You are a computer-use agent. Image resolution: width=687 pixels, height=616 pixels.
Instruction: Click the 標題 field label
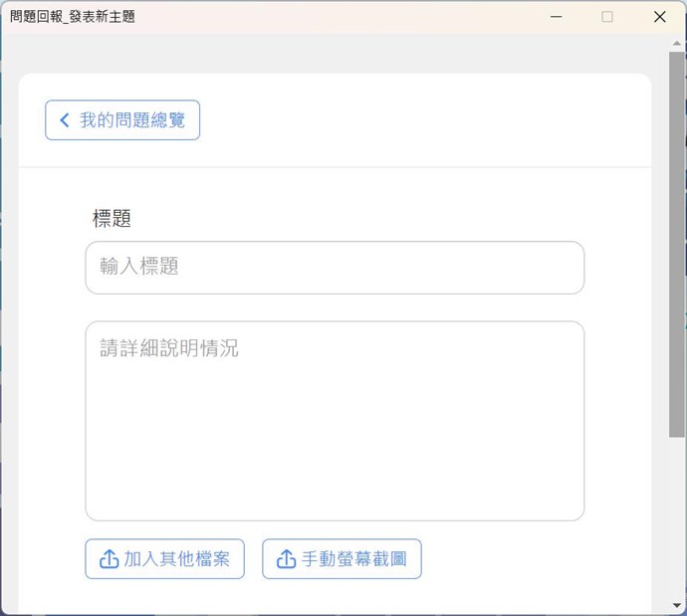[x=112, y=219]
